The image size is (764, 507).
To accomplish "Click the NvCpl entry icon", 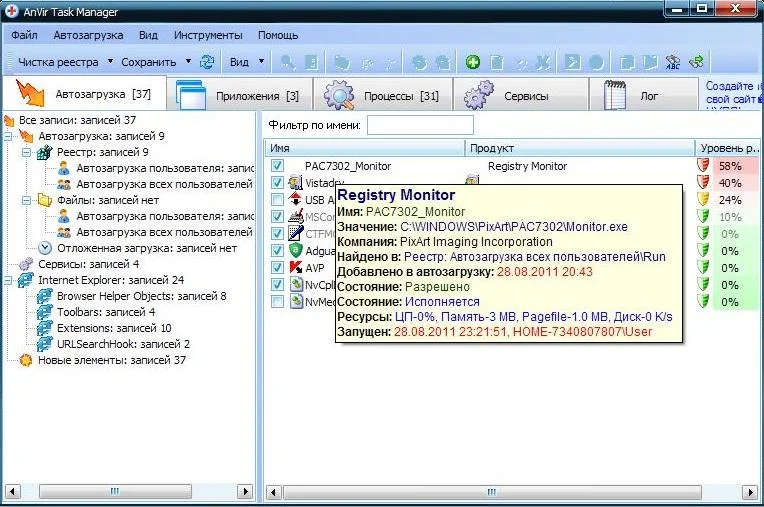I will coord(295,284).
